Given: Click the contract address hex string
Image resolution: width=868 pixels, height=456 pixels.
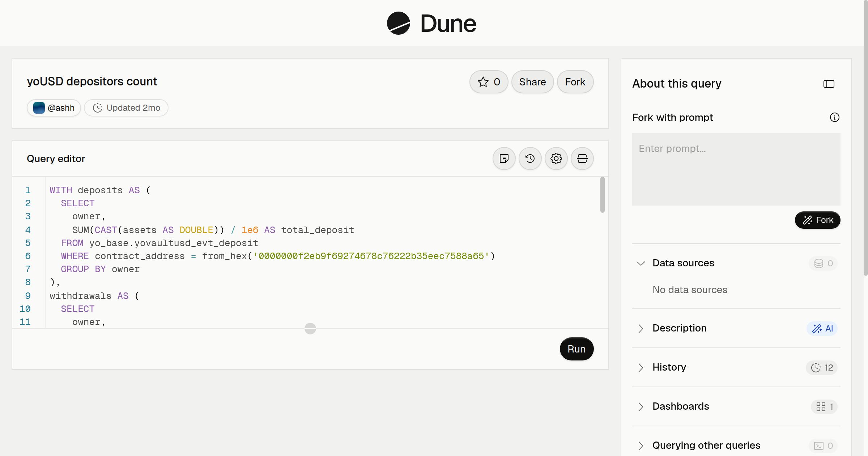Looking at the screenshot, I should [x=371, y=256].
